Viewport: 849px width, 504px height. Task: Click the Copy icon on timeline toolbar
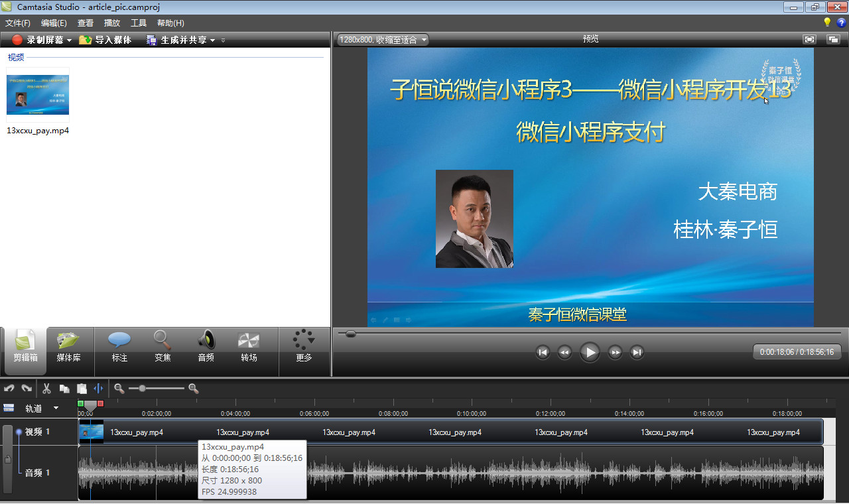coord(64,389)
